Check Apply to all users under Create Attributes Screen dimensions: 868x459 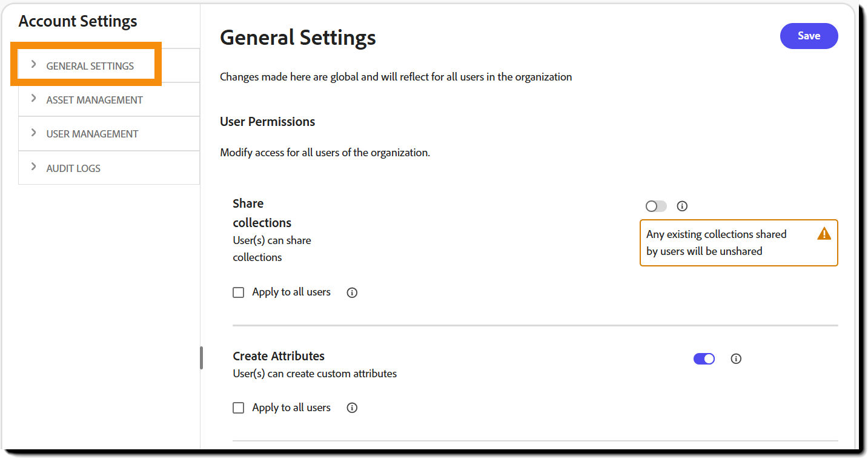coord(238,408)
